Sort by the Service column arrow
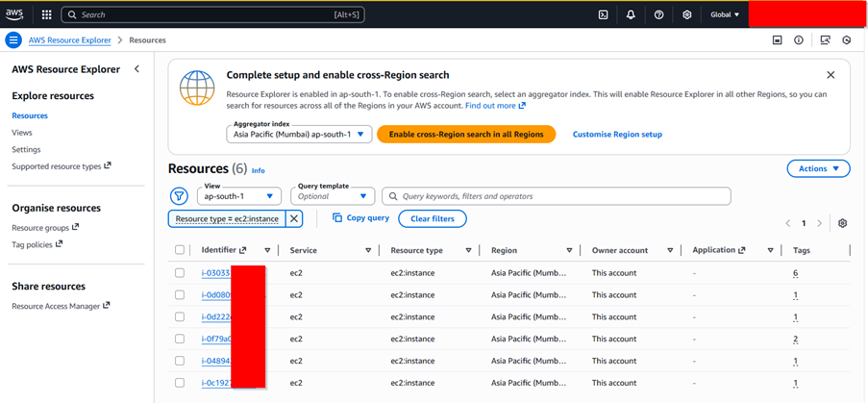 pos(368,250)
